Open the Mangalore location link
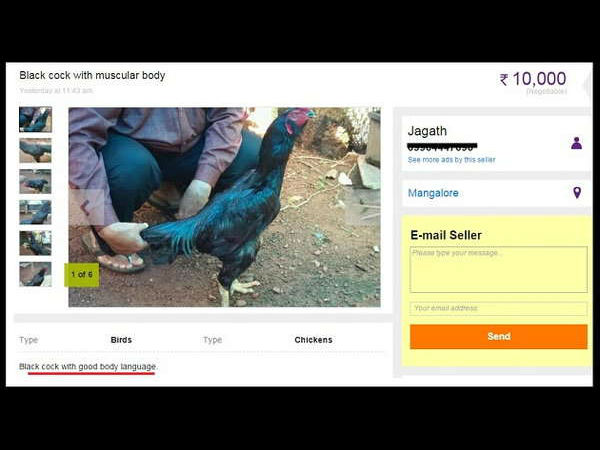 pyautogui.click(x=433, y=193)
